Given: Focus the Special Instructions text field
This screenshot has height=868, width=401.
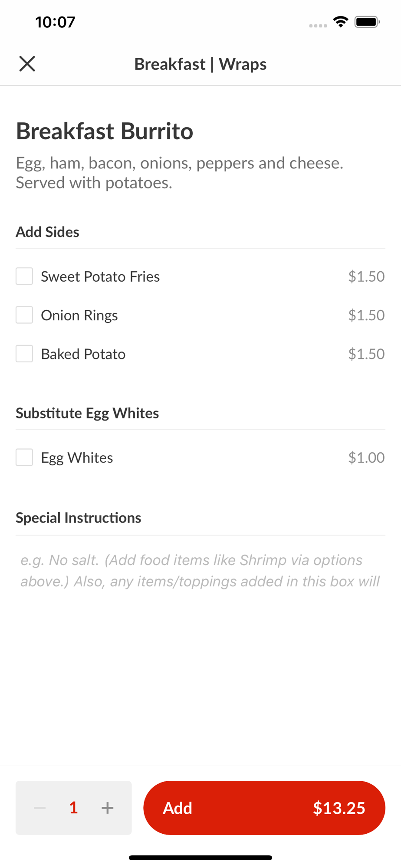Looking at the screenshot, I should coord(200,571).
